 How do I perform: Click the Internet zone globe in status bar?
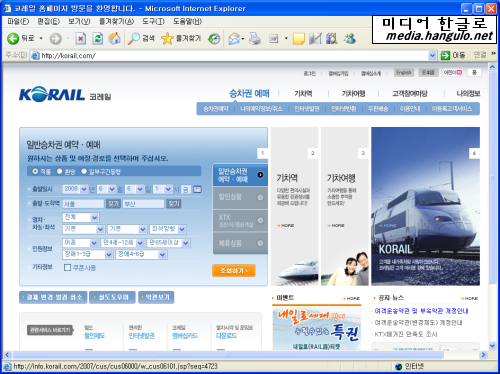click(x=398, y=367)
